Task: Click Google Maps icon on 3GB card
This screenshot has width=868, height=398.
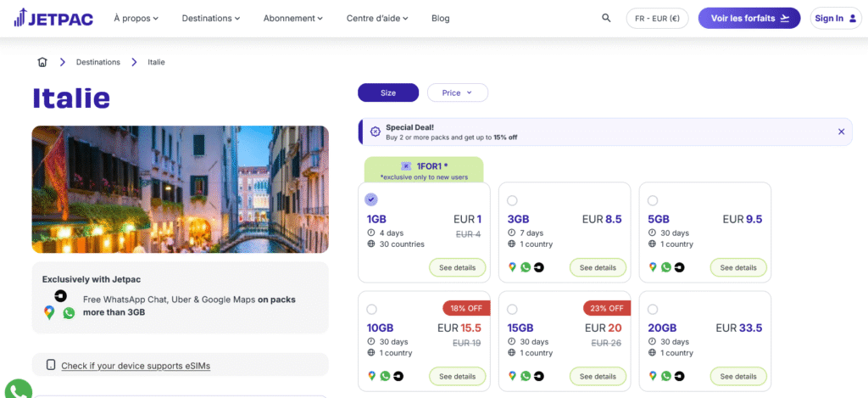Action: [512, 267]
